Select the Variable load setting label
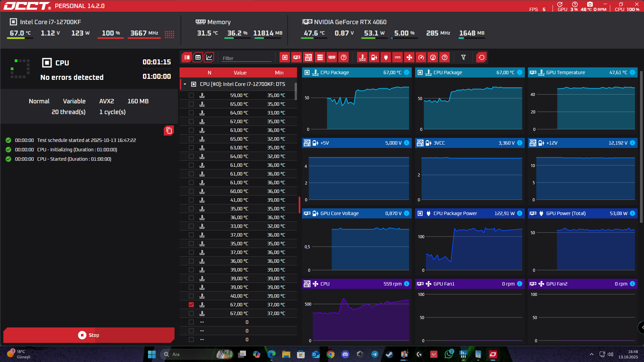The width and height of the screenshot is (644, 362). pyautogui.click(x=74, y=101)
